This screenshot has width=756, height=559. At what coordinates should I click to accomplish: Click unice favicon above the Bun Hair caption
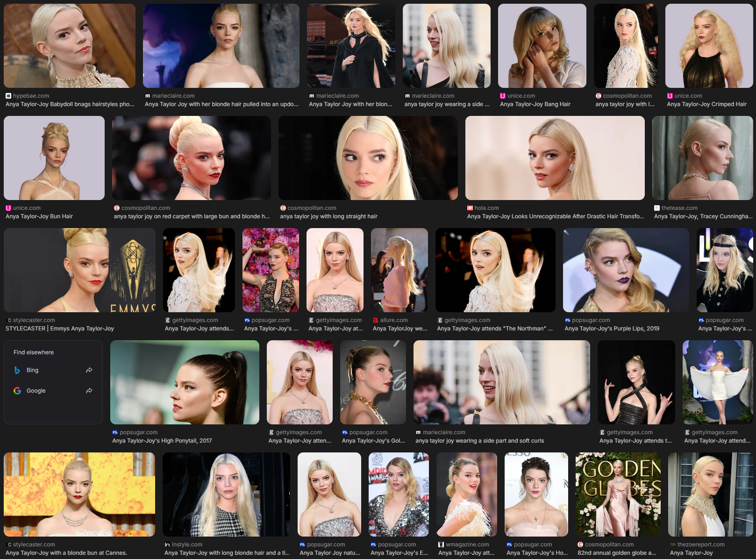8,208
